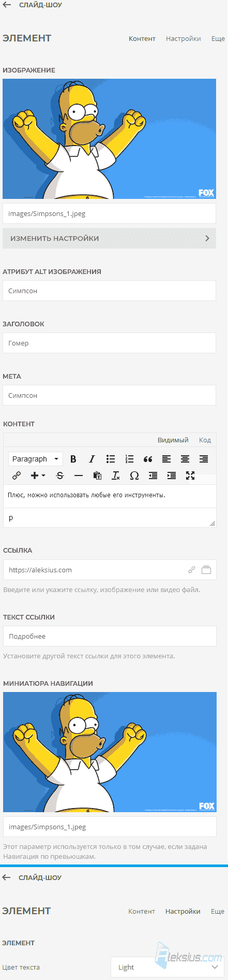Viewport: 228px width, 980px height.
Task: Insert a link via editor toolbar
Action: (17, 475)
